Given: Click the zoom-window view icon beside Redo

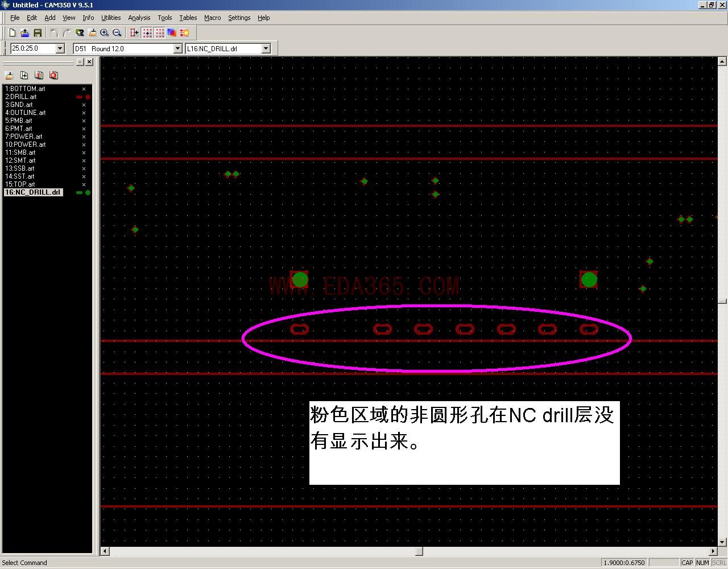Looking at the screenshot, I should tap(80, 33).
